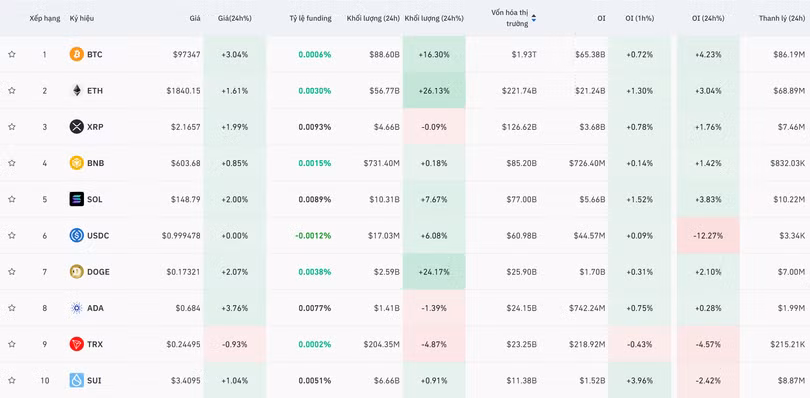The width and height of the screenshot is (810, 398).
Task: Click the USDC coin icon
Action: point(76,235)
